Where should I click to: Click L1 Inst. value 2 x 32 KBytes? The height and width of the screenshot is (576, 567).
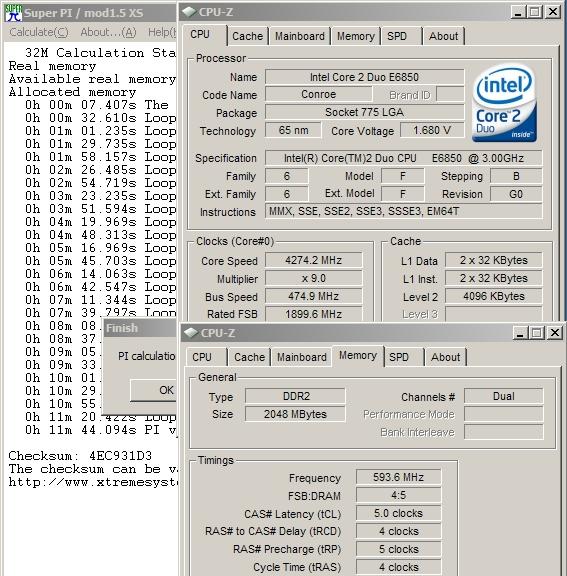(494, 278)
